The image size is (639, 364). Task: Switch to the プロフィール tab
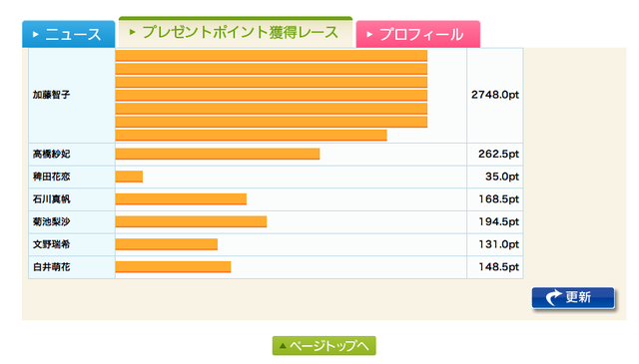[x=418, y=34]
